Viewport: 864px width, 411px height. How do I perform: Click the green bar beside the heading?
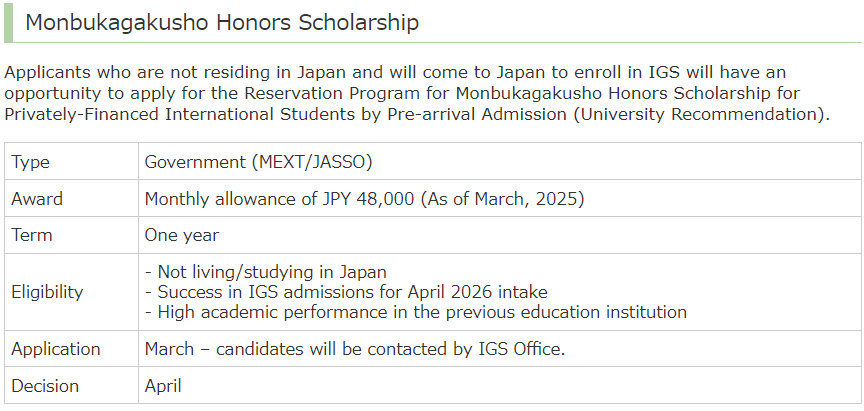pyautogui.click(x=8, y=23)
